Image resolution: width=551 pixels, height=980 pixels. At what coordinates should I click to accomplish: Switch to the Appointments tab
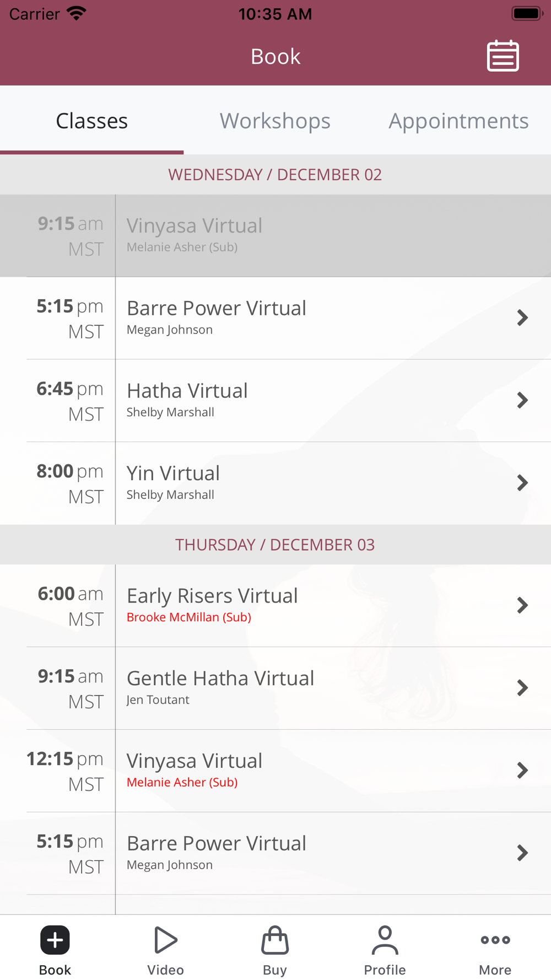pyautogui.click(x=458, y=121)
